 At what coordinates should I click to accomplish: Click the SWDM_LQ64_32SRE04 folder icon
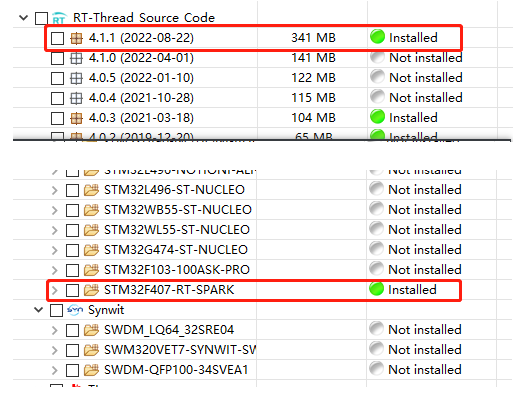tap(91, 330)
